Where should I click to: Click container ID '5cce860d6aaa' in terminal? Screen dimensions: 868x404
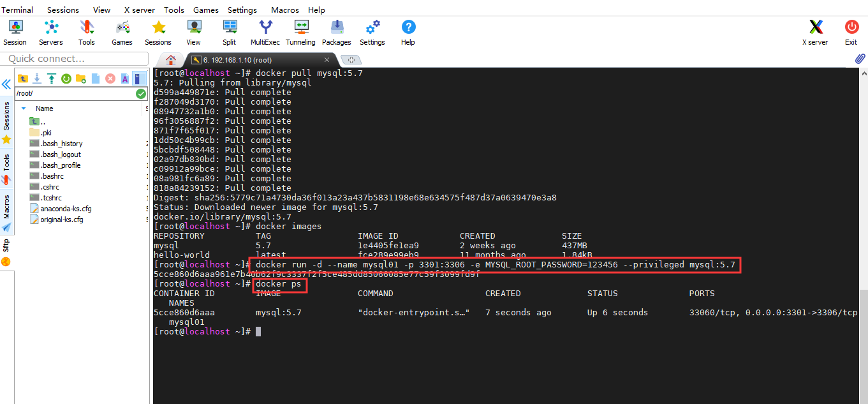(x=184, y=313)
